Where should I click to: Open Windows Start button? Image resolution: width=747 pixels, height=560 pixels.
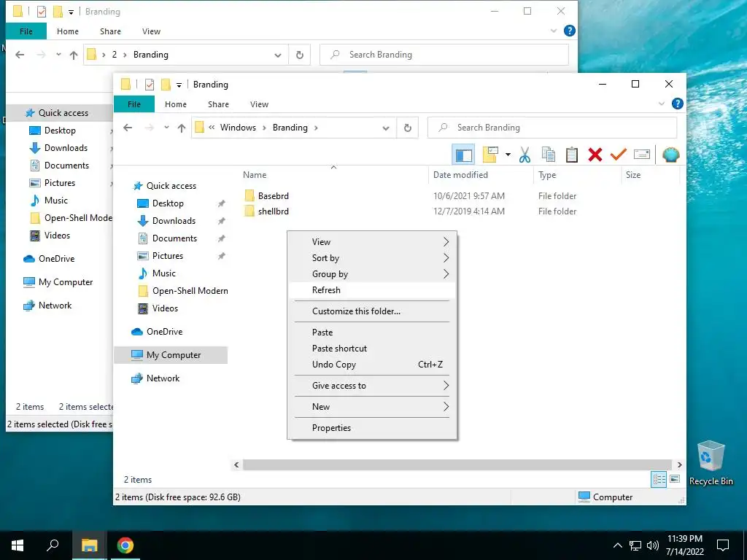(x=18, y=545)
